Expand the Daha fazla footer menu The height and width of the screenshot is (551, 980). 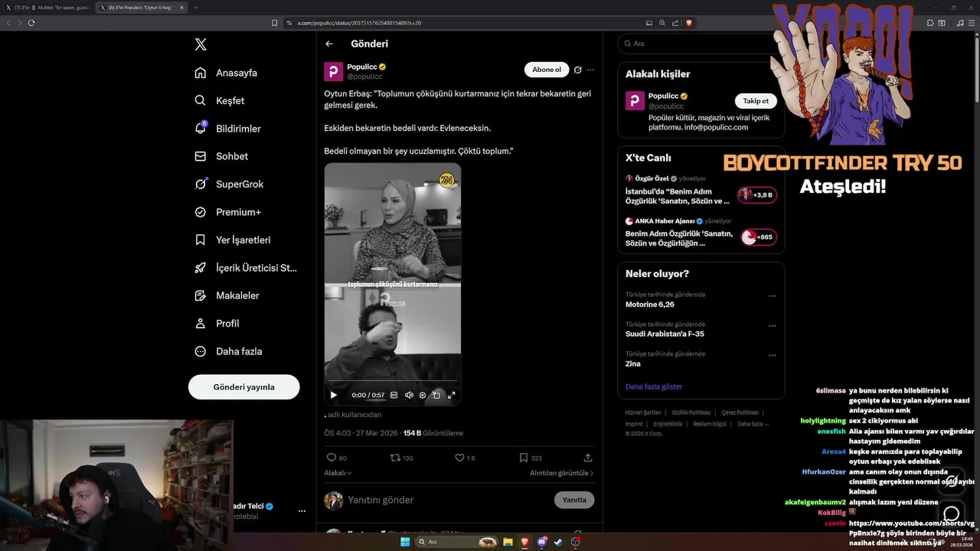pos(753,424)
